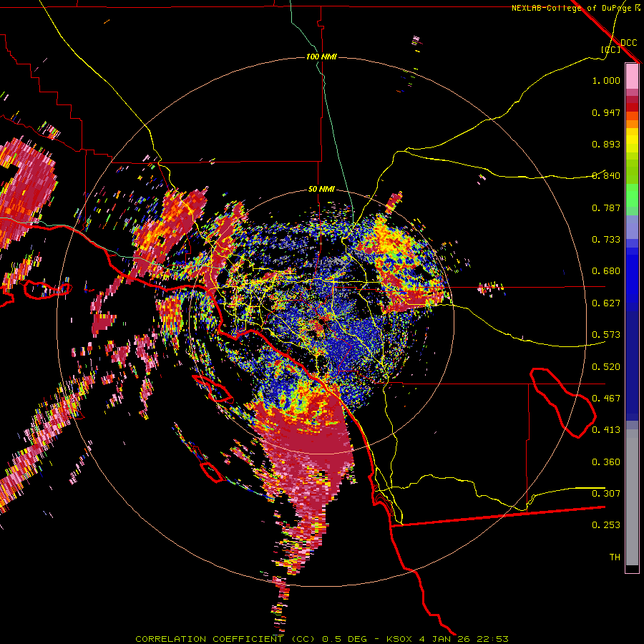
Task: Click the [CC] label above the legend
Action: [x=610, y=49]
